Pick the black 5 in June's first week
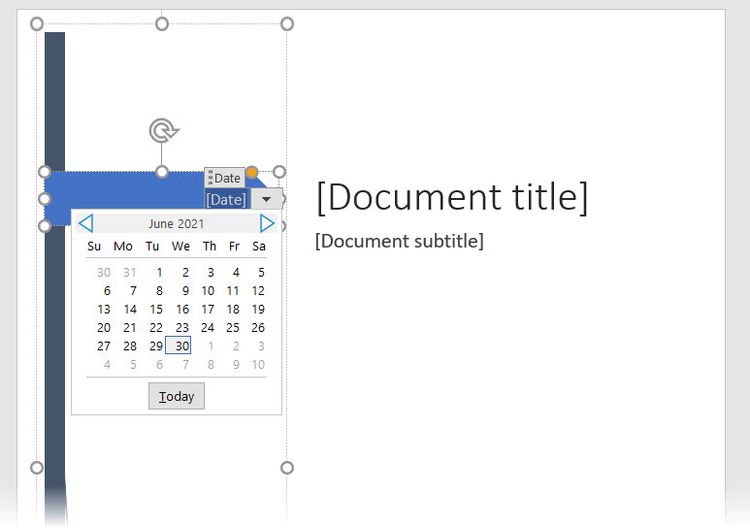Viewport: 750px width, 528px height. [261, 273]
